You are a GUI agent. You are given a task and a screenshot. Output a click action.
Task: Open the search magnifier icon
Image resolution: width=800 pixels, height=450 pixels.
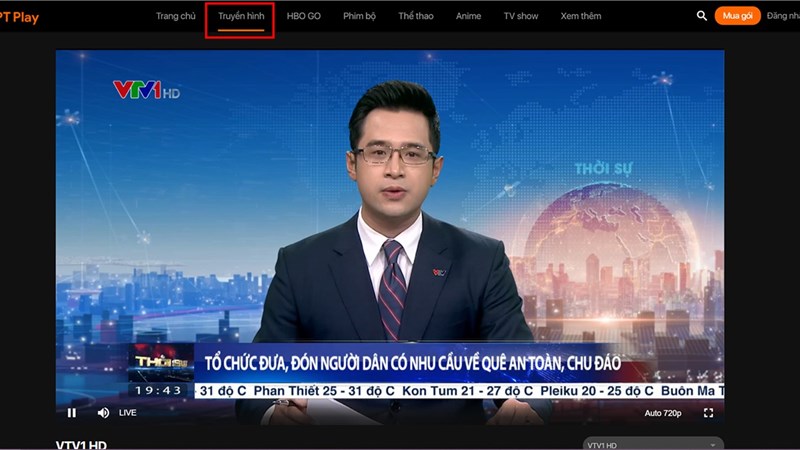pos(702,16)
